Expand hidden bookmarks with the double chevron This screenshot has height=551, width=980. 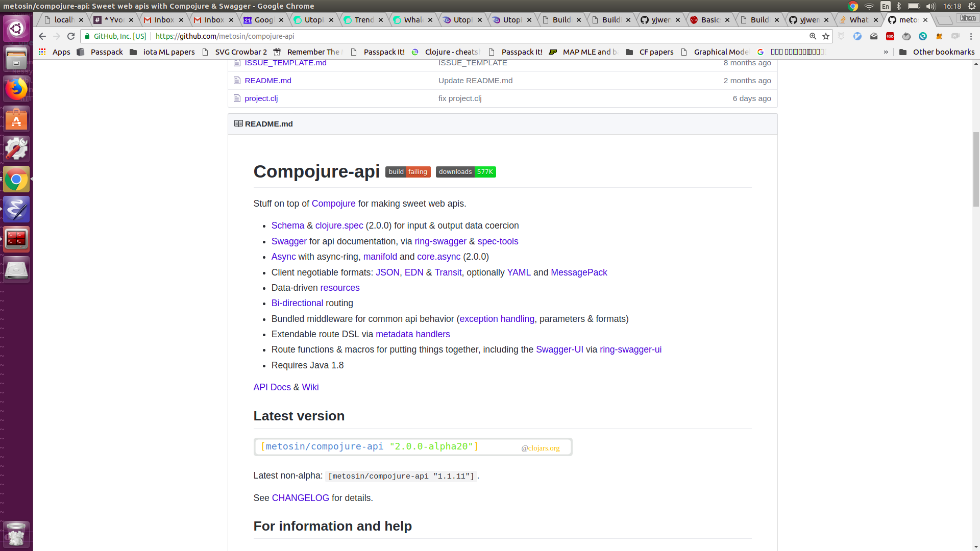(886, 52)
